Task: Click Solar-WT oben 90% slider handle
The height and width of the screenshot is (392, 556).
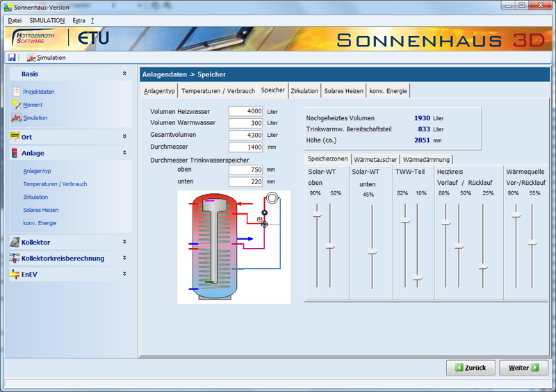Action: tap(317, 214)
